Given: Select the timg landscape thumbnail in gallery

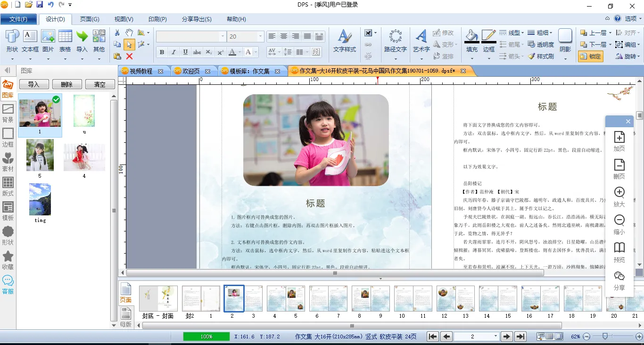Looking at the screenshot, I should (40, 200).
